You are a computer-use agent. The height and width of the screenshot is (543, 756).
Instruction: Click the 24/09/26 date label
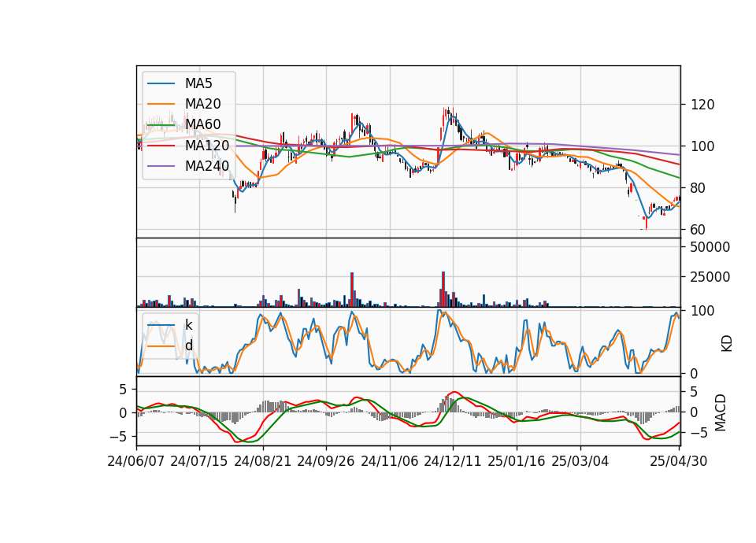tap(325, 461)
